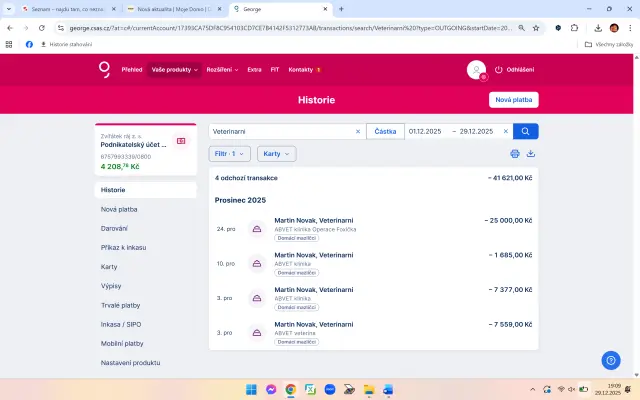Print the transaction list via printer icon
Screen dimensions: 640x400
(x=515, y=154)
